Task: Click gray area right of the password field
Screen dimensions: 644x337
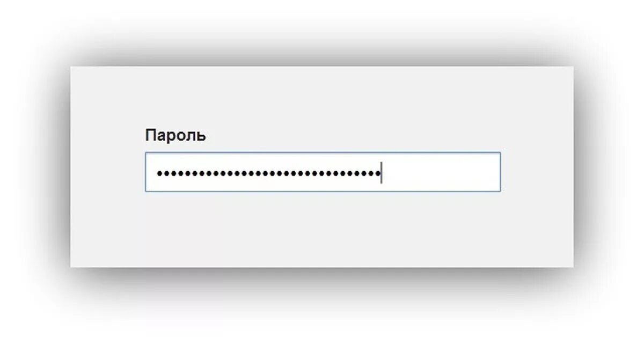Action: coord(537,172)
